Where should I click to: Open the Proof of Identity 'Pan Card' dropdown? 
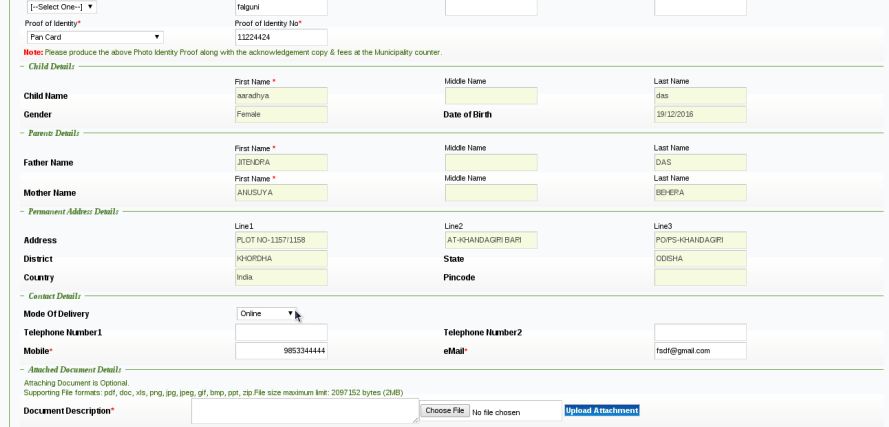pyautogui.click(x=95, y=37)
